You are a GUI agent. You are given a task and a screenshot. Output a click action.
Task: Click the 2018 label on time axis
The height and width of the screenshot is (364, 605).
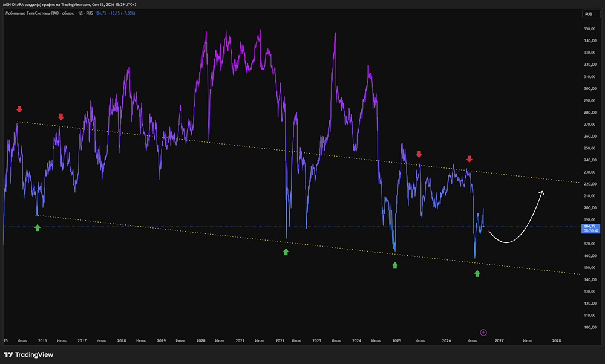pyautogui.click(x=122, y=341)
